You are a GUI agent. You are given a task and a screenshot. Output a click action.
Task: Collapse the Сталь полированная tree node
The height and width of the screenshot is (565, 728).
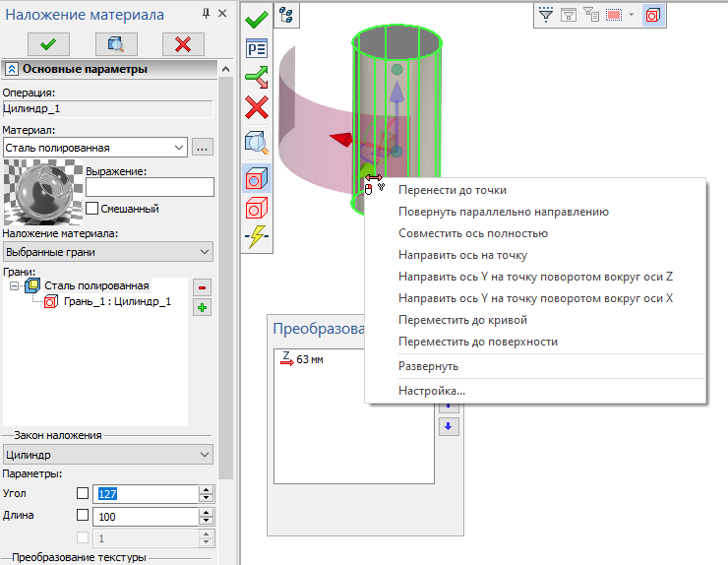point(14,286)
